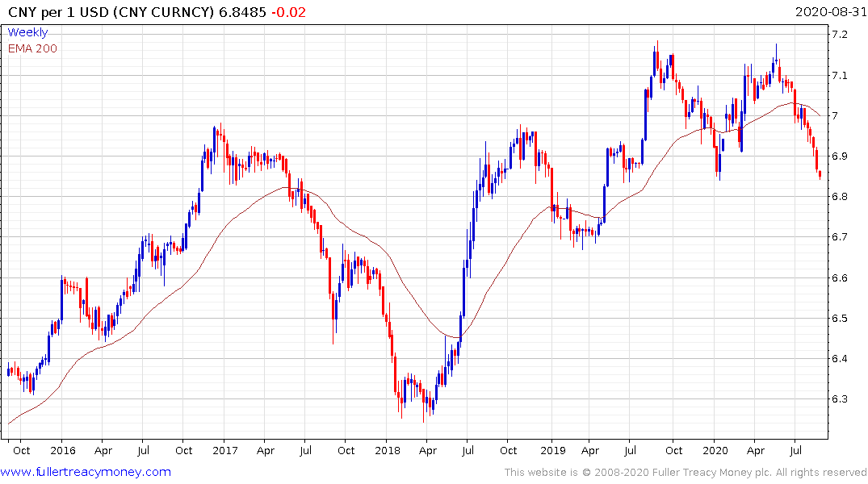The height and width of the screenshot is (484, 868).
Task: Click the 7.2 price axis label
Action: 839,35
